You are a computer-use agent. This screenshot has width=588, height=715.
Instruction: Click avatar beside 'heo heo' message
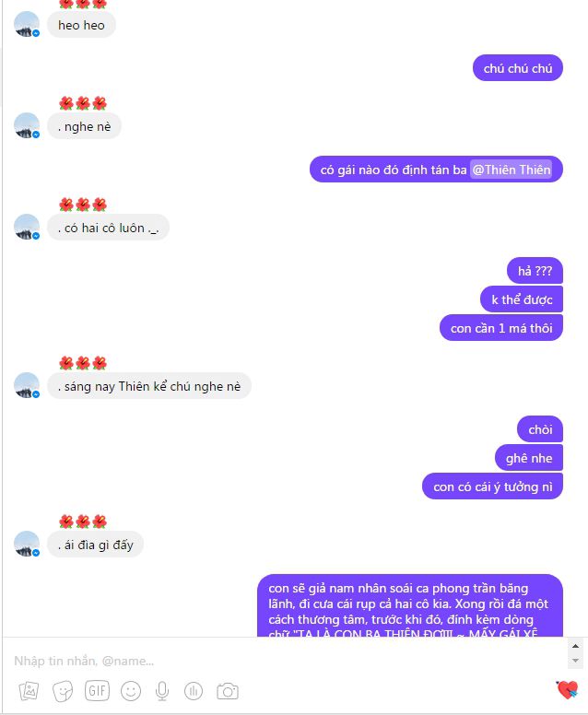tap(27, 24)
